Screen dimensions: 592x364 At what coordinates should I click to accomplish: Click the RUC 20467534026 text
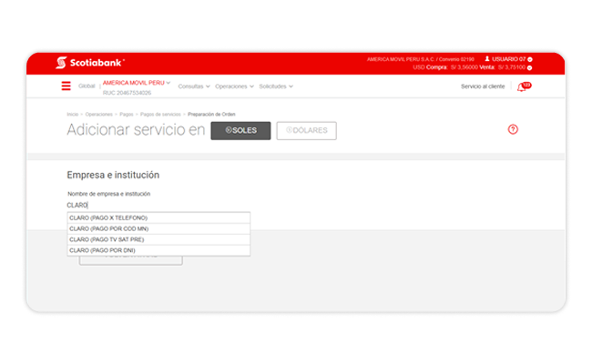pyautogui.click(x=127, y=93)
